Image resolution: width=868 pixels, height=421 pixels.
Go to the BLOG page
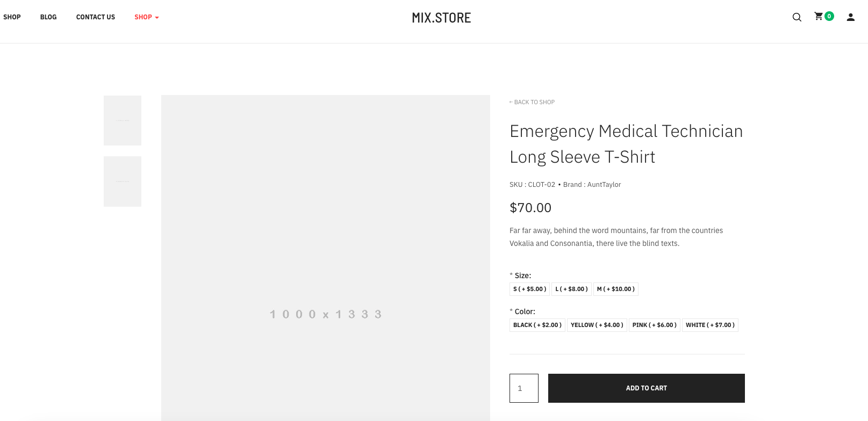point(48,17)
